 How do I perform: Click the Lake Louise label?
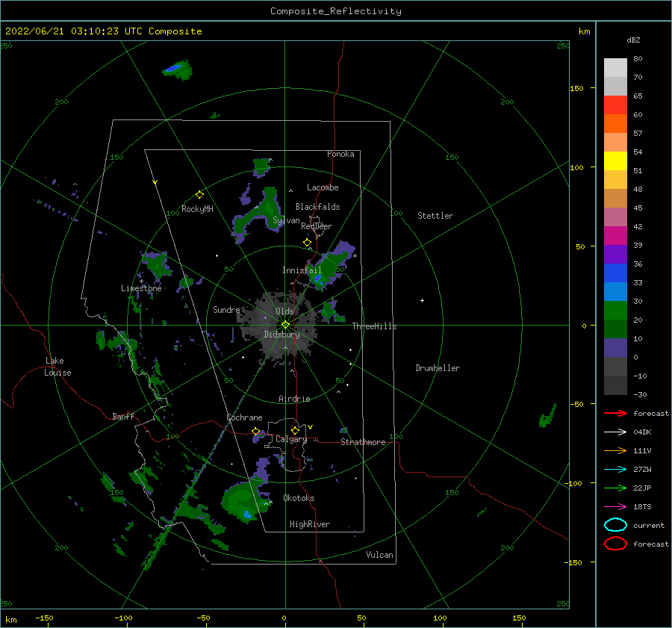click(x=57, y=367)
